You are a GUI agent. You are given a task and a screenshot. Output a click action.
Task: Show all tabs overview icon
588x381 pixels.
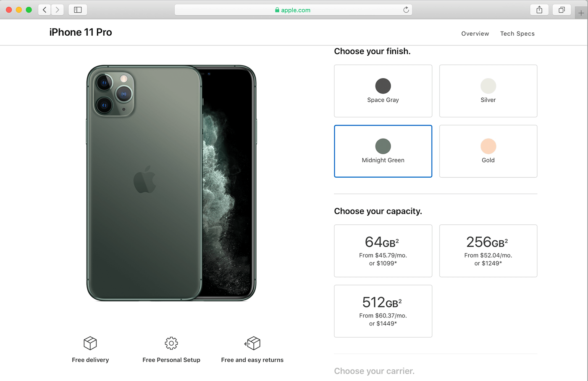pos(562,10)
